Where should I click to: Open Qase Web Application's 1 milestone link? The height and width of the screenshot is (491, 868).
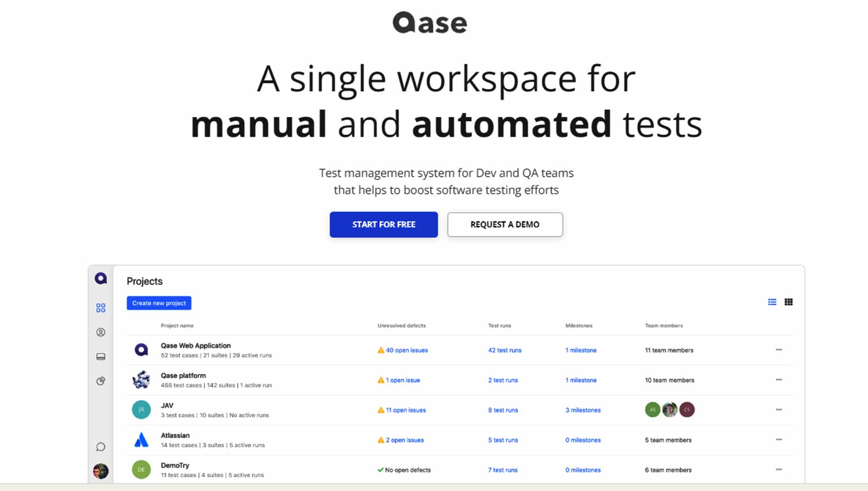tap(581, 350)
